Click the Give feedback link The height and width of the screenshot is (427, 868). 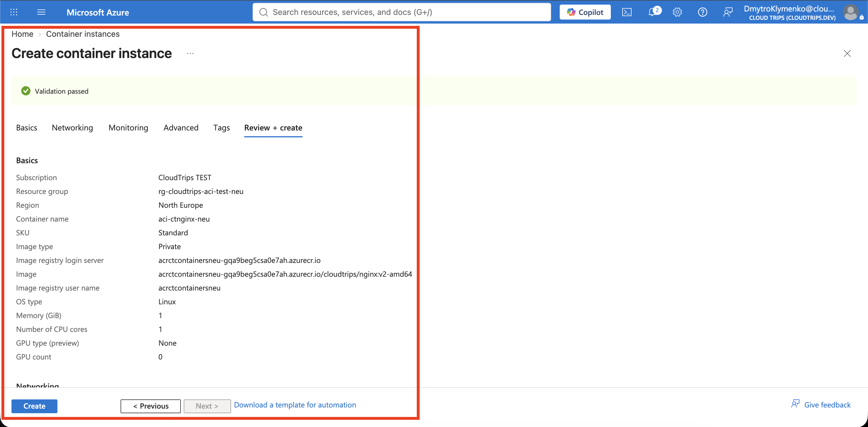click(x=827, y=405)
